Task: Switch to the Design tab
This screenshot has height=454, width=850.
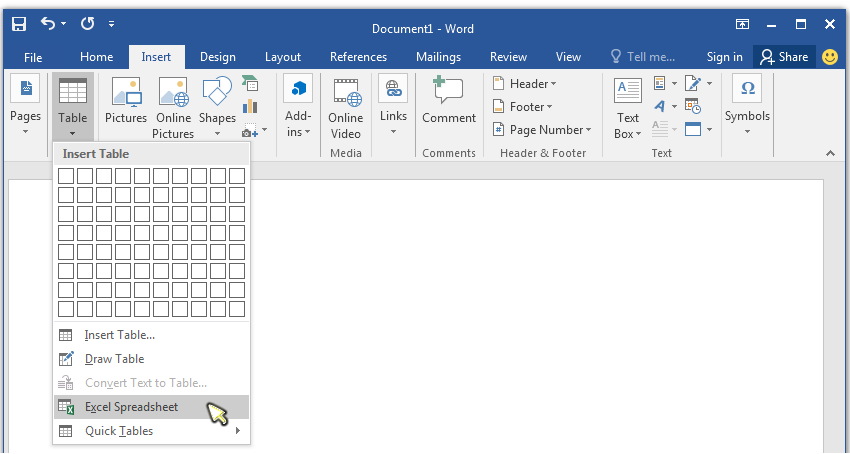Action: [217, 57]
